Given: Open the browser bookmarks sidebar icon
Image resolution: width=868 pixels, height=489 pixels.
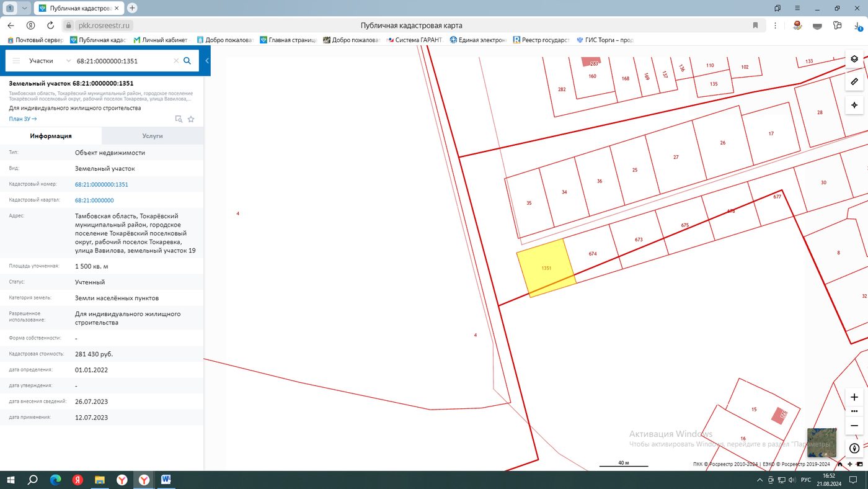Looking at the screenshot, I should (777, 8).
